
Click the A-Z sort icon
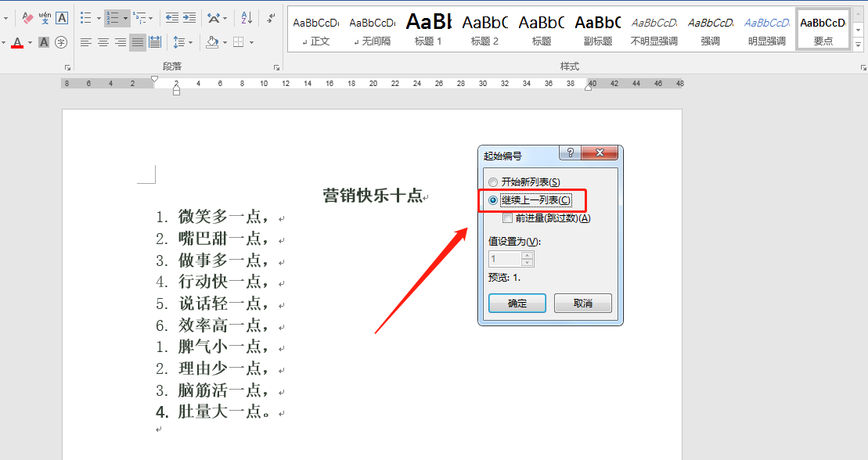pyautogui.click(x=247, y=17)
